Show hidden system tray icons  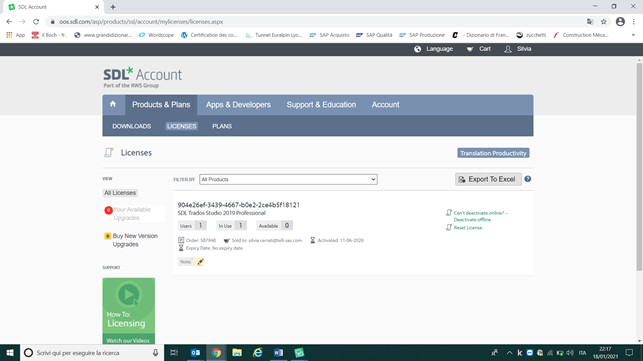point(509,353)
